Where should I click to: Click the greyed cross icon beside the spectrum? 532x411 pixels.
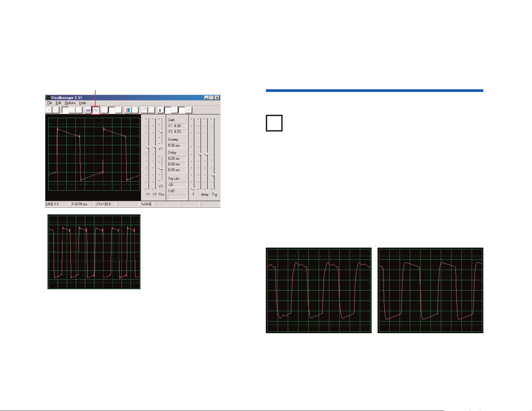135,110
